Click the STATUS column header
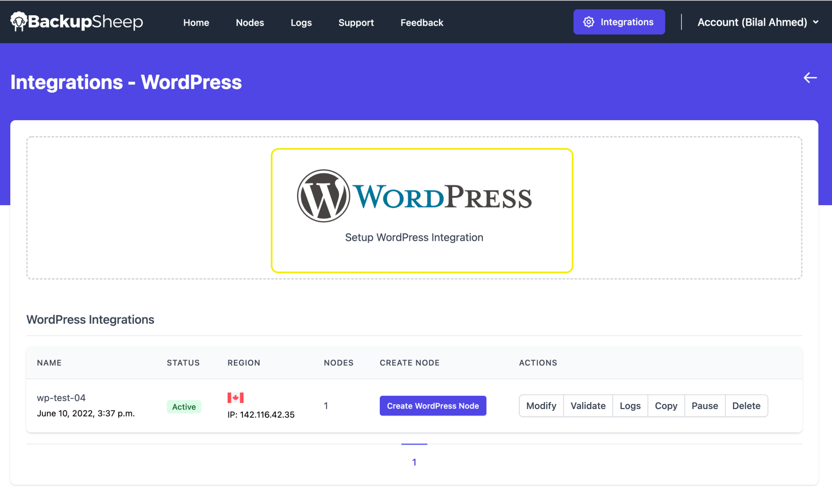 coord(183,363)
